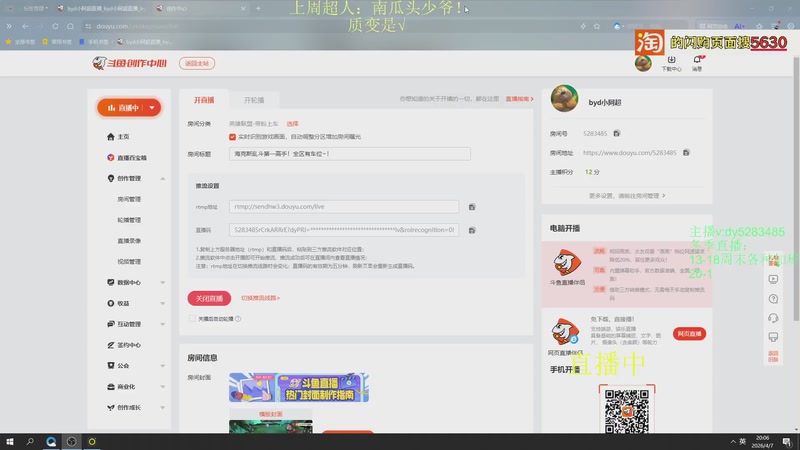Click the 直播码 input field
The image size is (800, 450).
344,230
